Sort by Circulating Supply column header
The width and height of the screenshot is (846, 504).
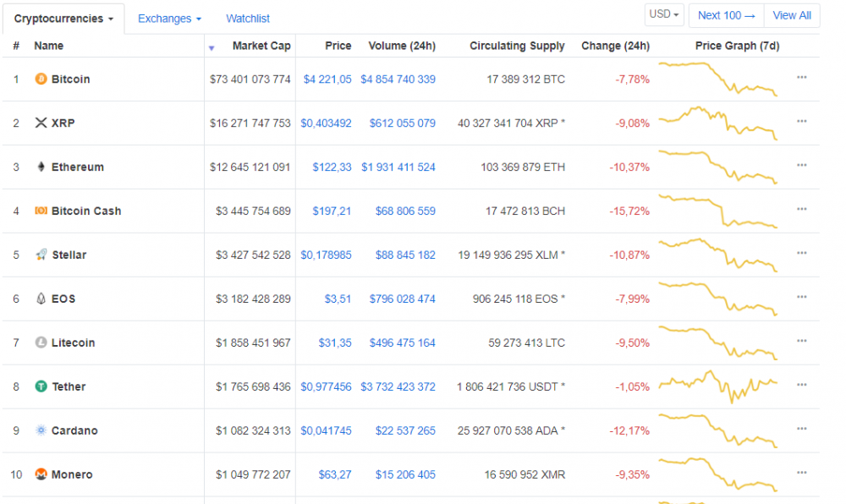pos(517,46)
